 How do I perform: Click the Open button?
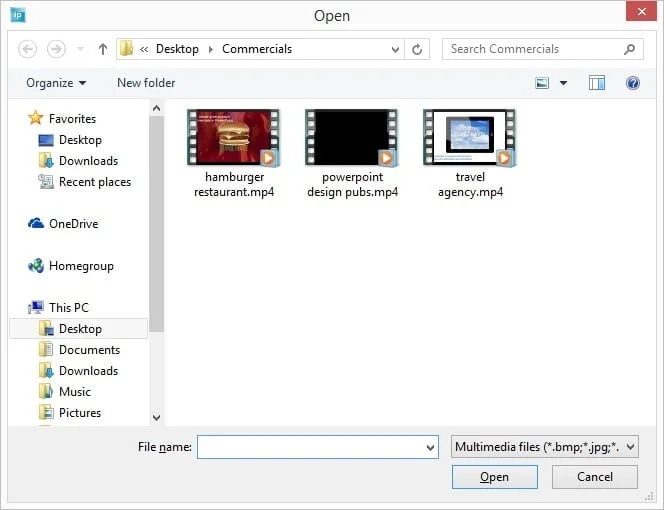pos(495,477)
